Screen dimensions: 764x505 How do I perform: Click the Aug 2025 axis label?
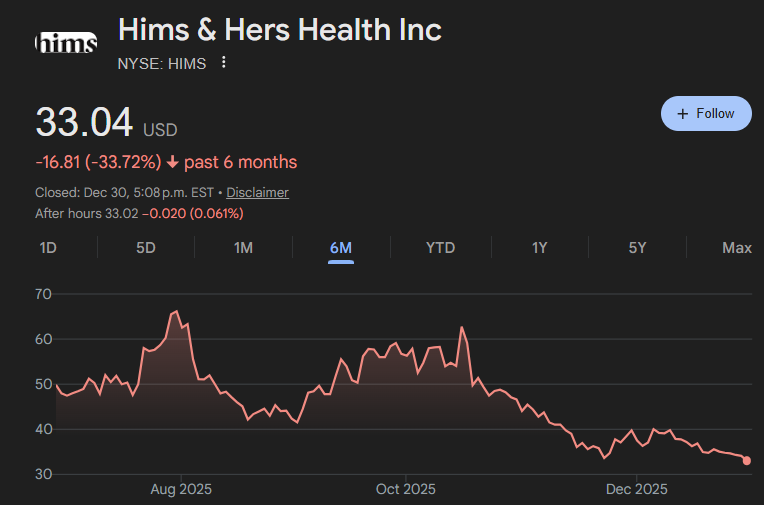click(181, 489)
